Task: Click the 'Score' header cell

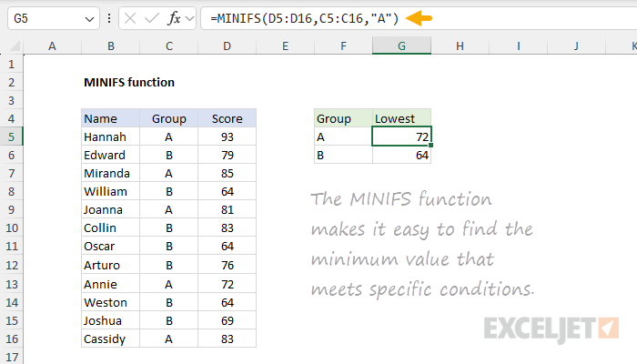Action: click(227, 118)
